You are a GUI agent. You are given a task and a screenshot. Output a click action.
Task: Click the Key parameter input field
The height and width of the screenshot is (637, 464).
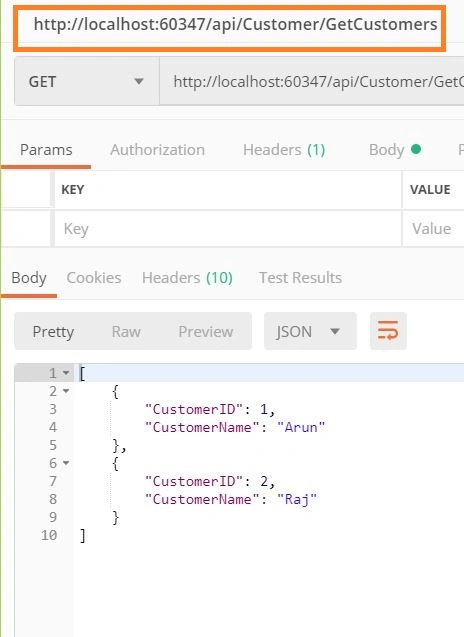tap(228, 229)
